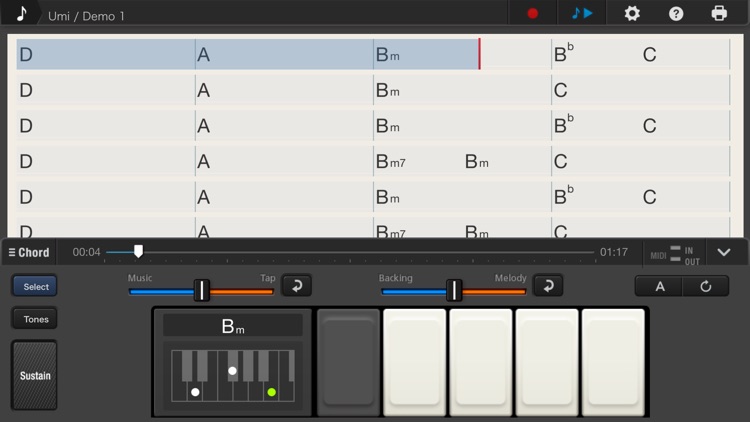Select the A chord in the third row
The width and height of the screenshot is (750, 422).
pos(203,126)
